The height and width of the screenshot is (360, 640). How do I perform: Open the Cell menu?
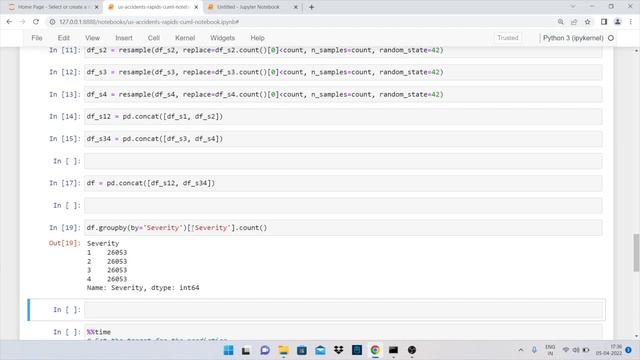(x=153, y=38)
